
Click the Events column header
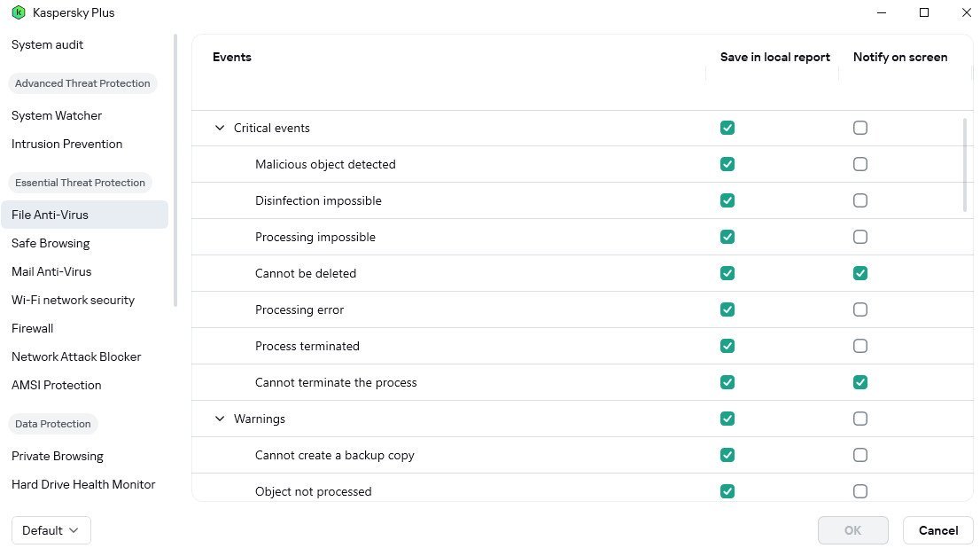[x=232, y=57]
